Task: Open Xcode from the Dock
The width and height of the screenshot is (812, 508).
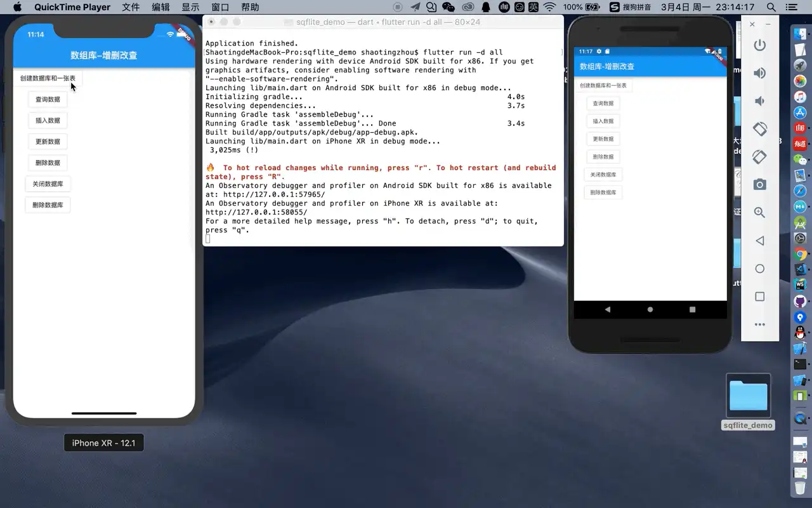Action: (x=800, y=349)
